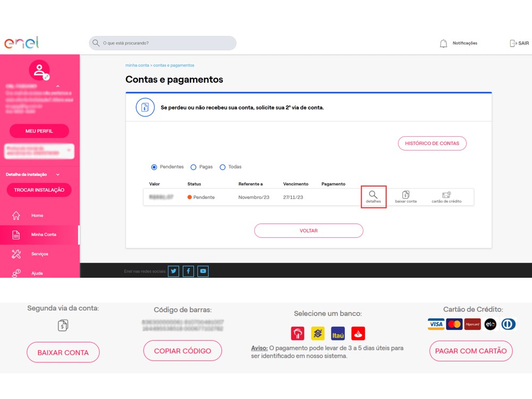Click the Visa card logo
Image resolution: width=532 pixels, height=399 pixels.
(x=436, y=324)
